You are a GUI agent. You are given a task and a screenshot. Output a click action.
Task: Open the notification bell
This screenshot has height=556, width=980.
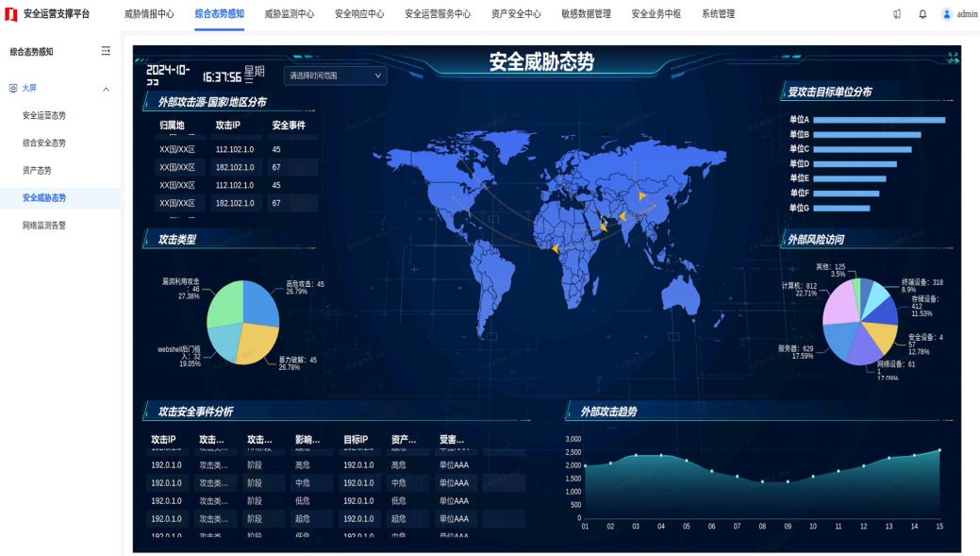922,14
